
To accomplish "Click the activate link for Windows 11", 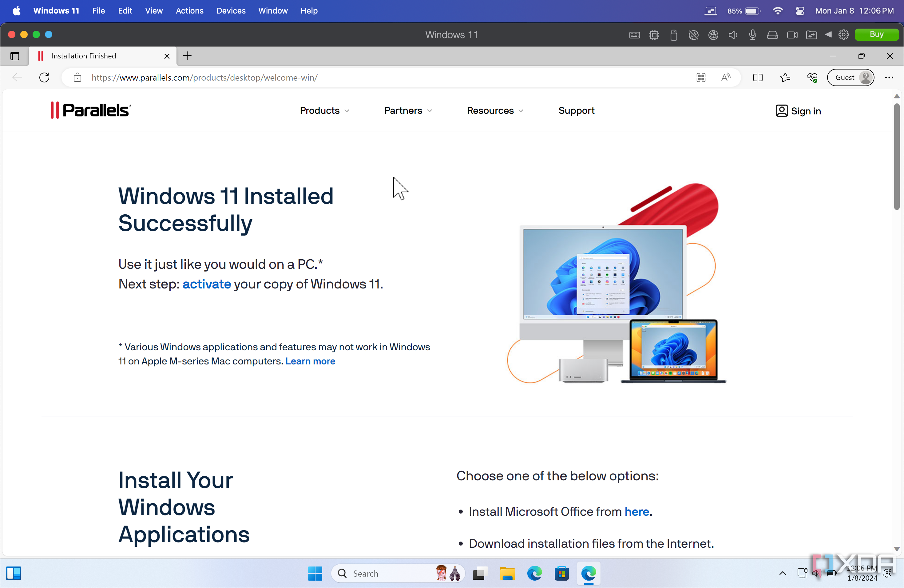I will [206, 284].
